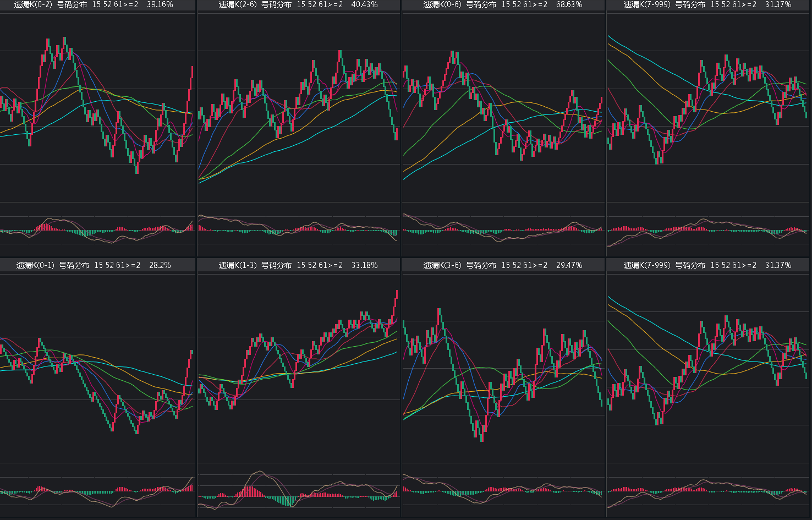Select 号码分布 label in the 遗漏K(2-6) header
The width and height of the screenshot is (812, 520).
pos(277,4)
